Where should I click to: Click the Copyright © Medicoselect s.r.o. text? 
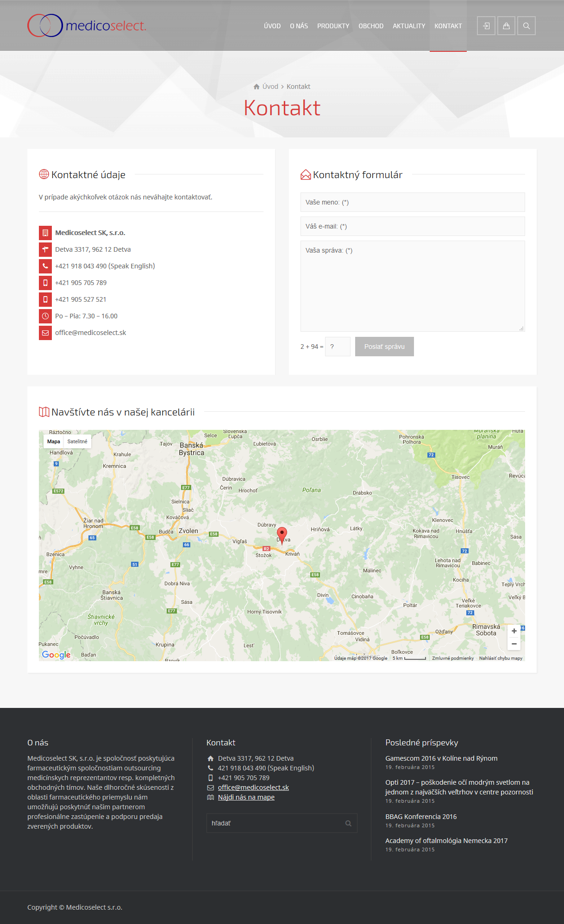[75, 907]
